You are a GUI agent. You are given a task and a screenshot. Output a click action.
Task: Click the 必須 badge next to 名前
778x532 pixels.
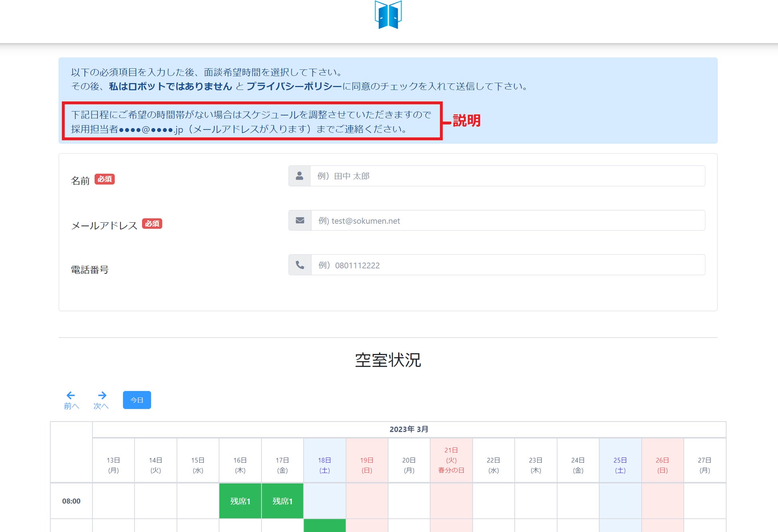(105, 179)
